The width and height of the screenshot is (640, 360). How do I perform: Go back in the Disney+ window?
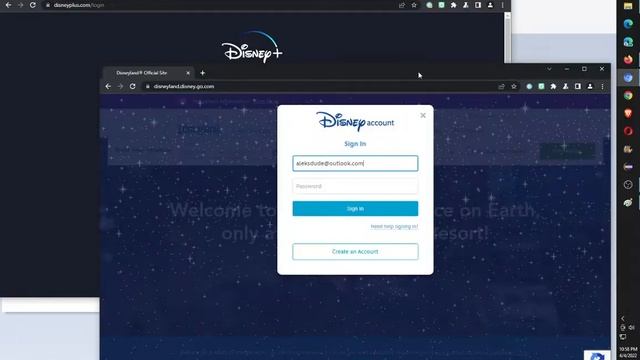9,5
